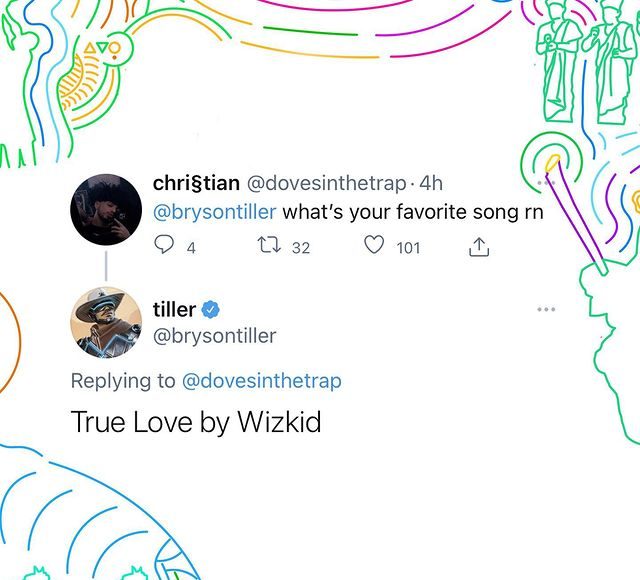This screenshot has height=580, width=640.
Task: Like the tweet with the heart icon
Action: [x=374, y=245]
